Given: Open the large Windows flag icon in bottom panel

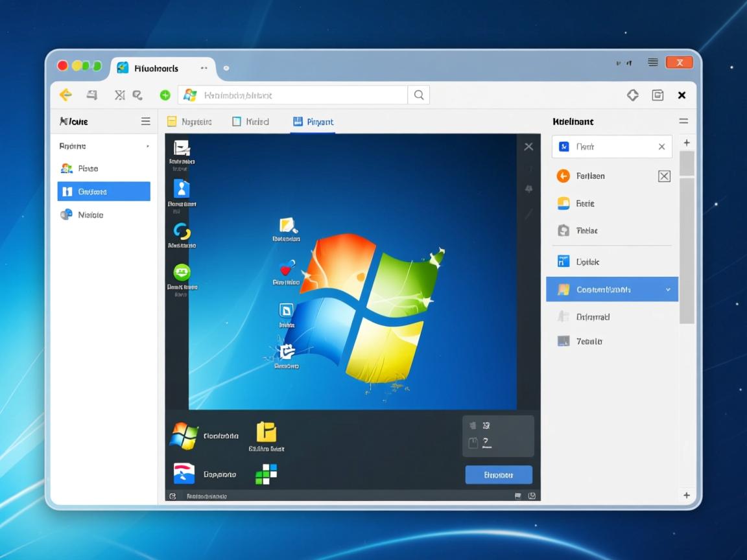Looking at the screenshot, I should pyautogui.click(x=184, y=436).
